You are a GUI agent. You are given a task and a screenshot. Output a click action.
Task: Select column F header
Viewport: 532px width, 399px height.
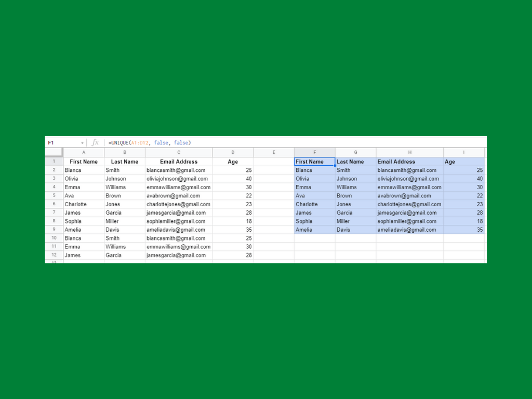(x=314, y=152)
